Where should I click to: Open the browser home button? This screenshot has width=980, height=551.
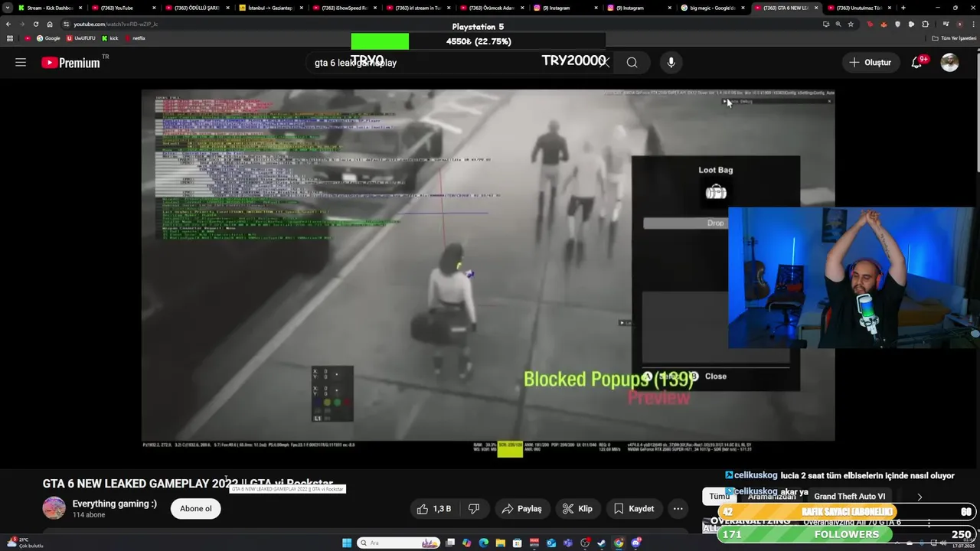click(49, 24)
